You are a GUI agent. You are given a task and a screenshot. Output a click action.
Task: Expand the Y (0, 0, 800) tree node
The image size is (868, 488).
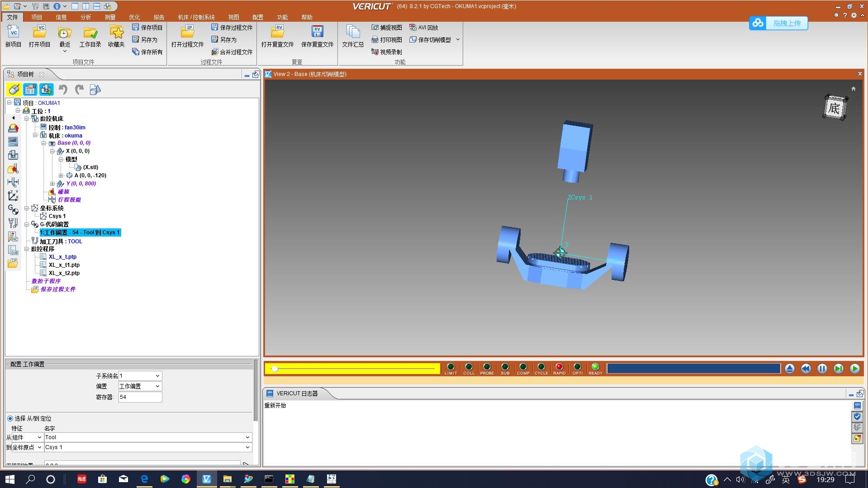[x=52, y=184]
